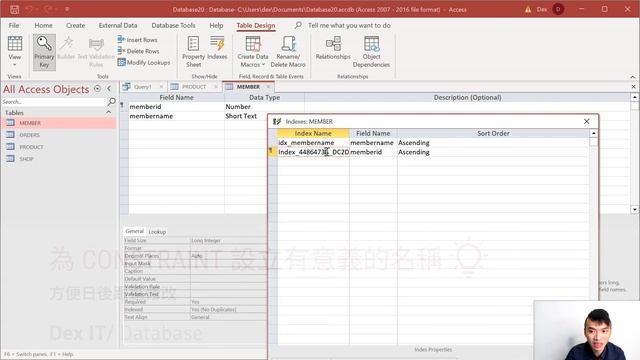Screen dimensions: 640x360
Task: Click the Field Size property value
Action: 229,240
